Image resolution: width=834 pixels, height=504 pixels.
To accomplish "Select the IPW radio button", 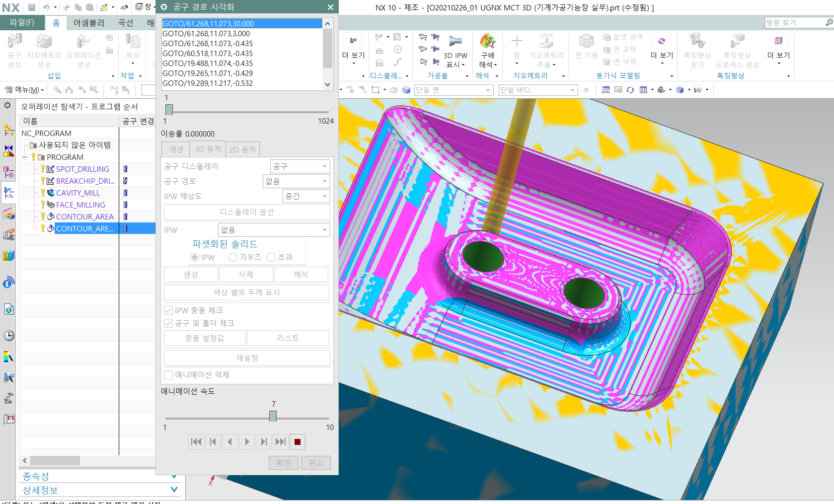I will pos(195,257).
